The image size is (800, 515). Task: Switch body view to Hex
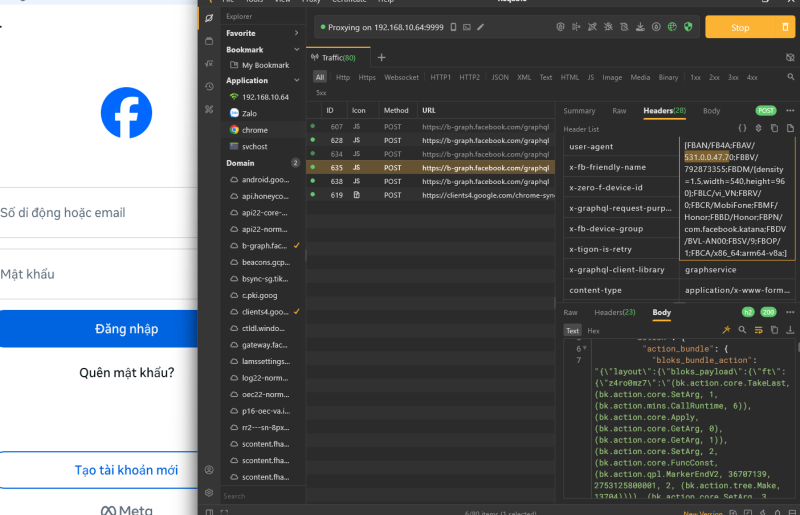click(x=593, y=330)
